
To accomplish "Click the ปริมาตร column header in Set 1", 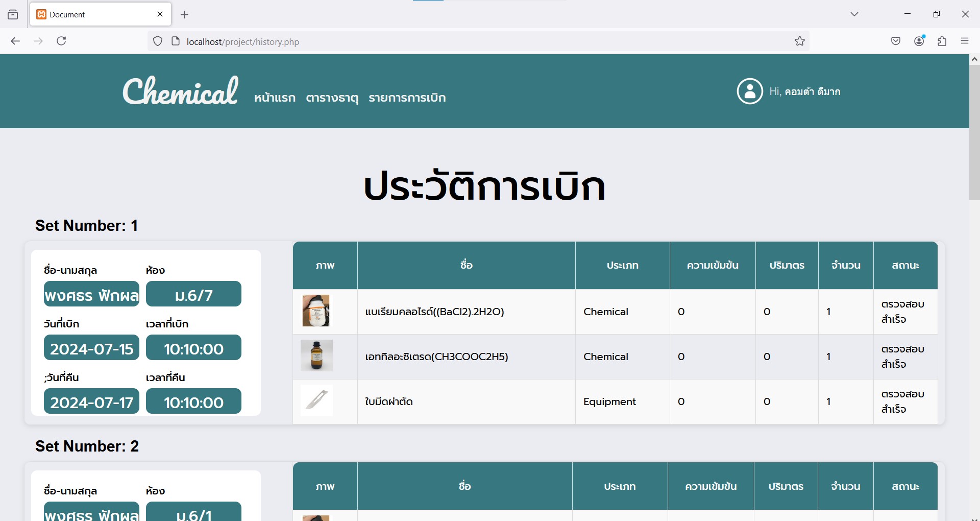I will tap(787, 265).
